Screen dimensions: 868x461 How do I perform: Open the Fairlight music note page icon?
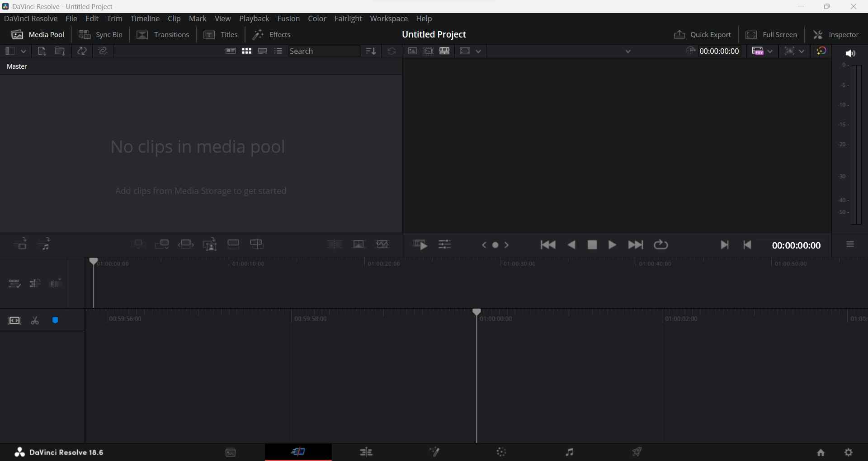point(570,452)
